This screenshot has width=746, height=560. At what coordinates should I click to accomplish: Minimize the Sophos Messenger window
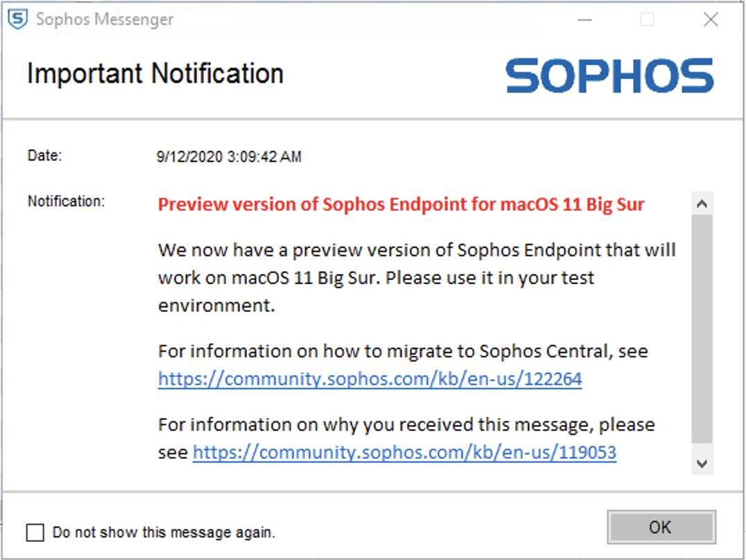click(x=584, y=19)
